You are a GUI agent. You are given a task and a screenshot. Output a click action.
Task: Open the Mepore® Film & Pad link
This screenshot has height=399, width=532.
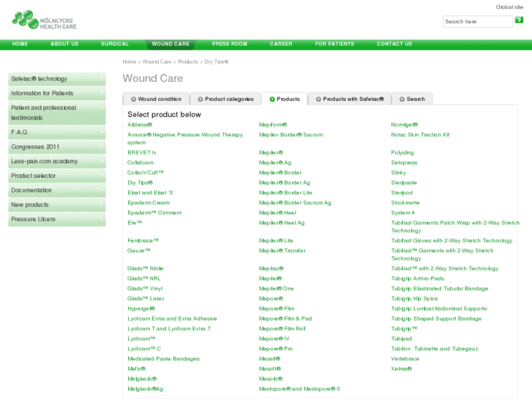(x=285, y=318)
